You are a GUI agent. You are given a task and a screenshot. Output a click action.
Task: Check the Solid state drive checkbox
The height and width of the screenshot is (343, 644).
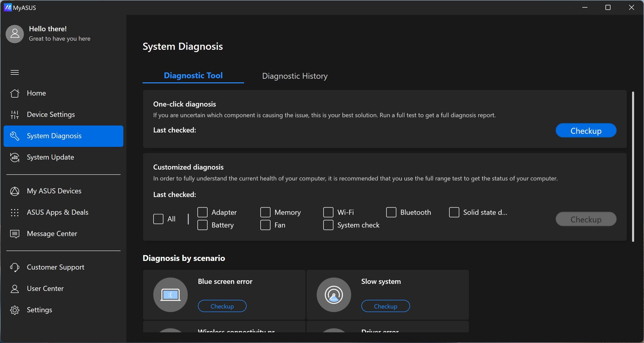[454, 212]
